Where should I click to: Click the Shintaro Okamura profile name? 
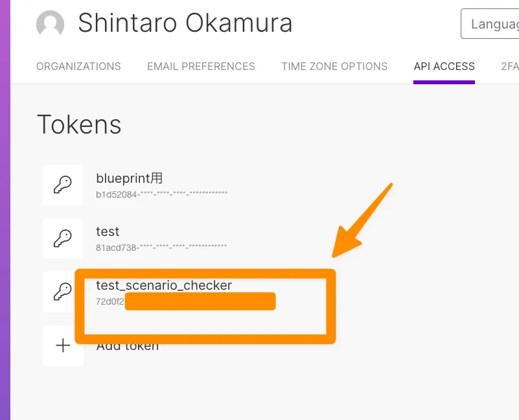coord(185,23)
